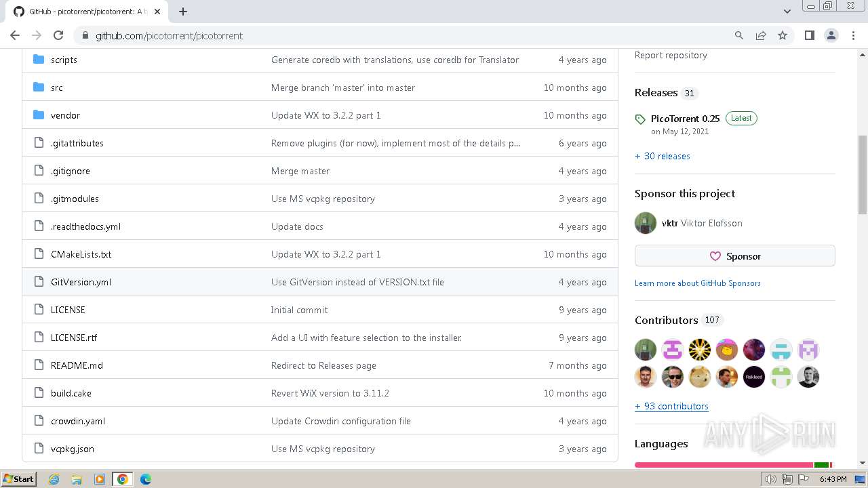Click Report repository link

coord(671,55)
